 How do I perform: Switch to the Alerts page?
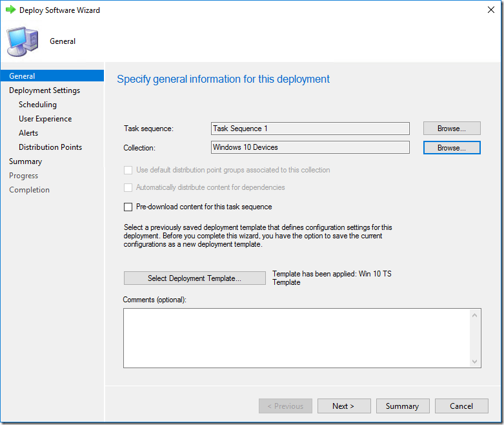tap(28, 133)
